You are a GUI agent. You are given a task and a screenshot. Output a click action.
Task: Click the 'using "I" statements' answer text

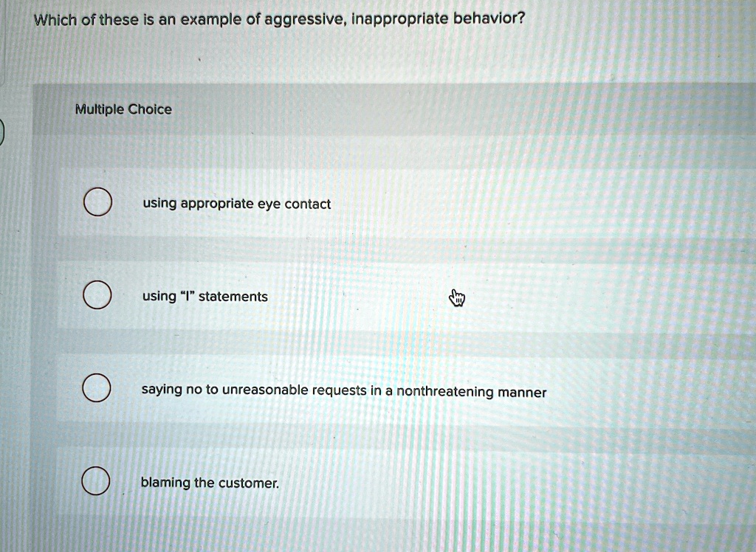pyautogui.click(x=205, y=297)
